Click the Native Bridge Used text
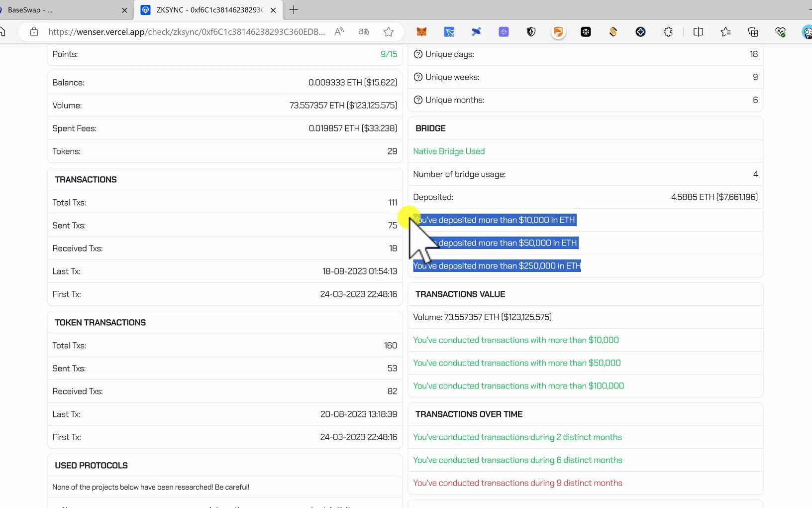This screenshot has height=508, width=812. 449,151
